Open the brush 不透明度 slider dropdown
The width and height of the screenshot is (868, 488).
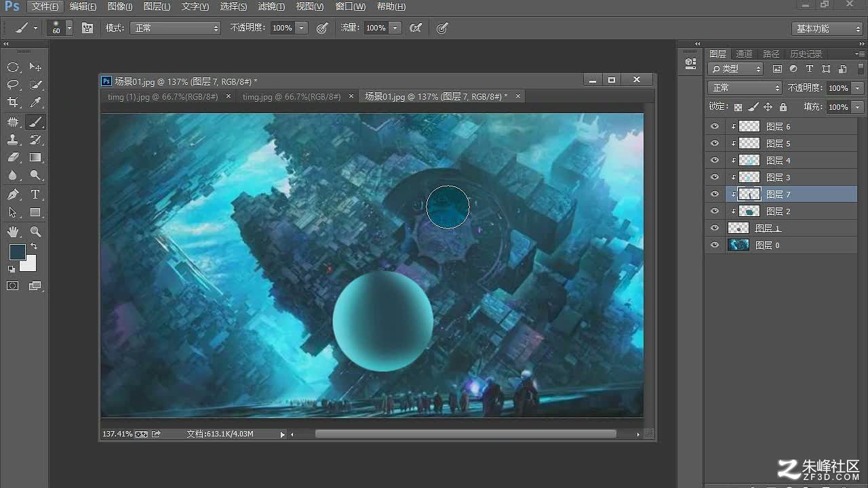302,28
